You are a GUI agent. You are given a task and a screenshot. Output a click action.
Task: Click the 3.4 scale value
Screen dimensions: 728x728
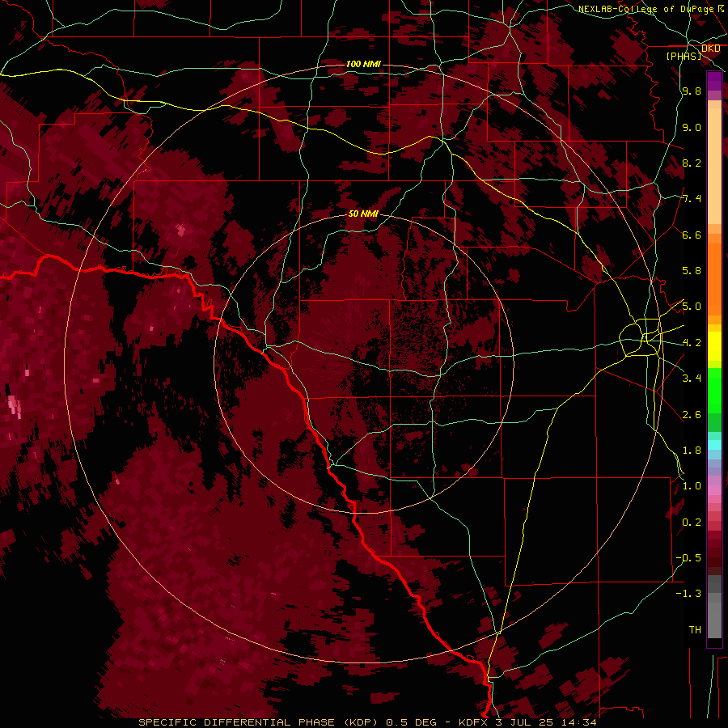692,379
